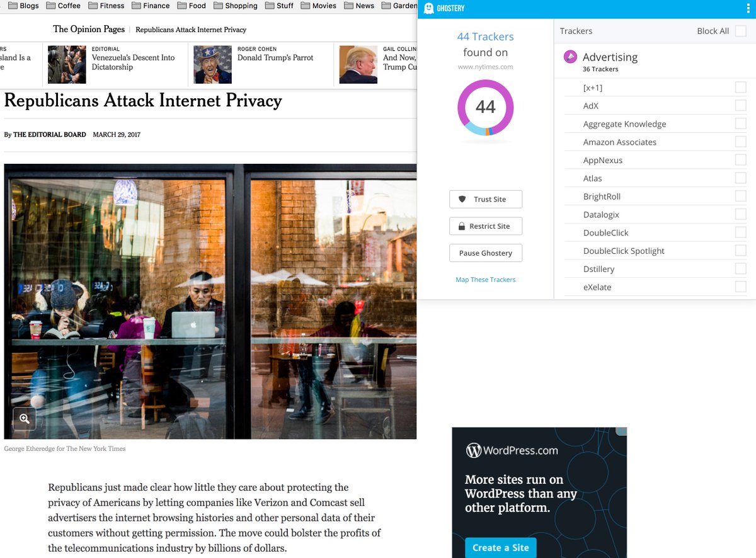
Task: Click the Restrict Site button
Action: click(486, 226)
